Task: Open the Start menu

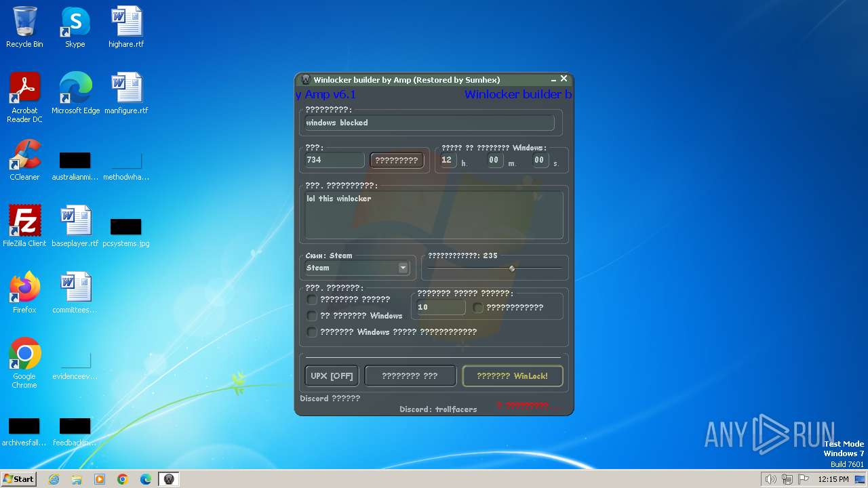Action: [x=19, y=479]
